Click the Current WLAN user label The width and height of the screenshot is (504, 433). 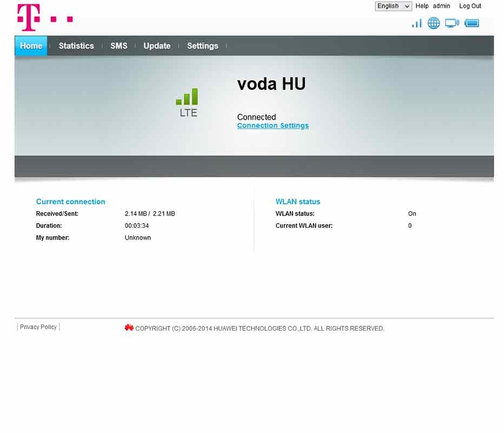[304, 226]
